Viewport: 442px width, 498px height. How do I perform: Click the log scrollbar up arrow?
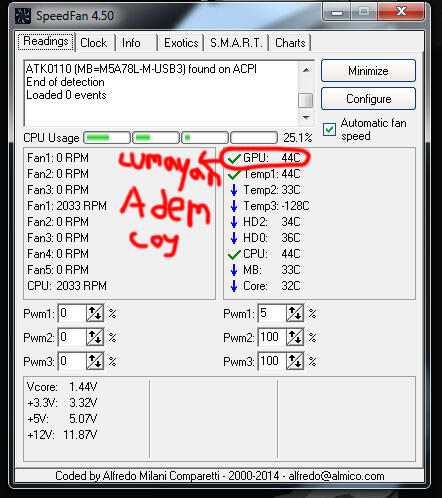pyautogui.click(x=306, y=70)
